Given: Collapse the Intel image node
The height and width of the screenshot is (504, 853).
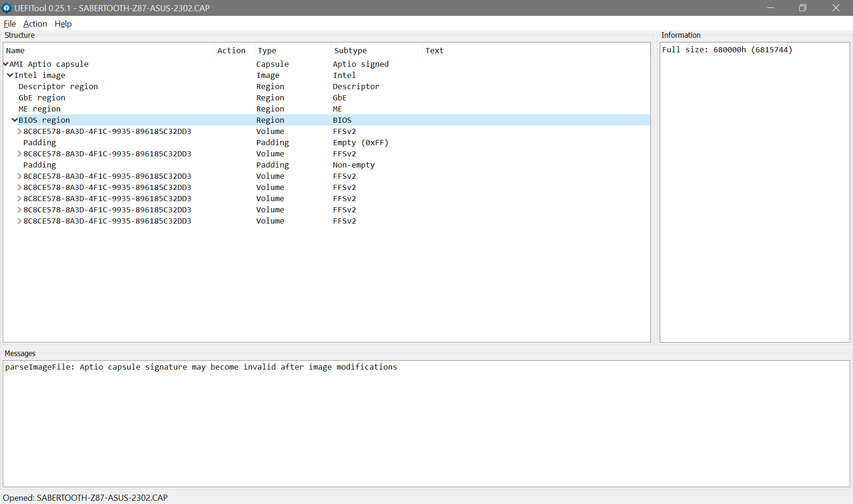Looking at the screenshot, I should pos(10,75).
